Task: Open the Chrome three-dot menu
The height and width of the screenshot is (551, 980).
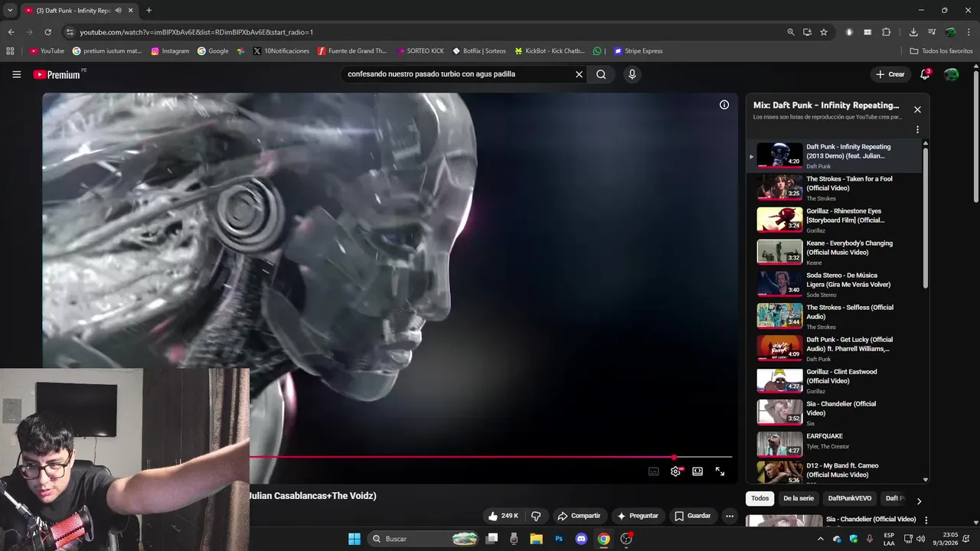Action: (969, 32)
